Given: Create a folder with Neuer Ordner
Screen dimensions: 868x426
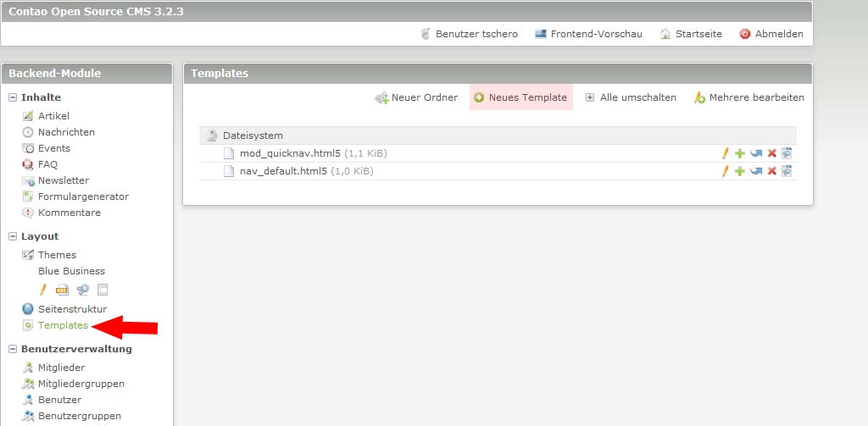Looking at the screenshot, I should [416, 97].
